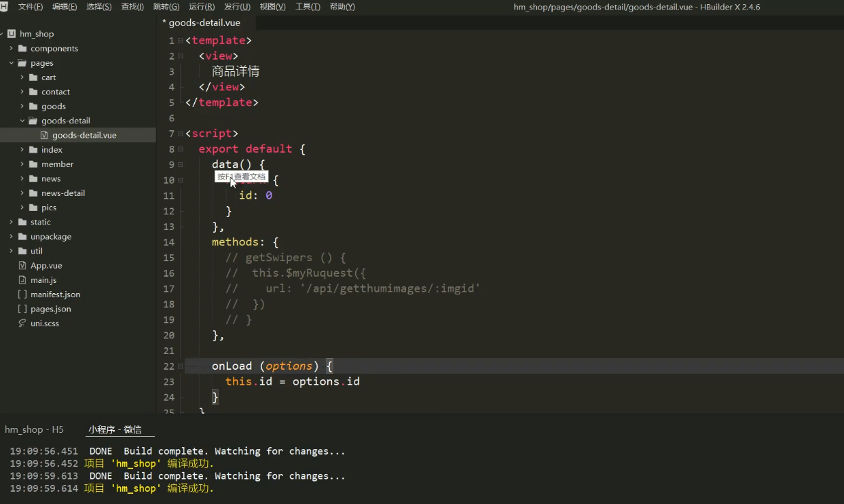Screen dimensions: 844x504
Task: Expand the components folder arrow
Action: pyautogui.click(x=11, y=48)
